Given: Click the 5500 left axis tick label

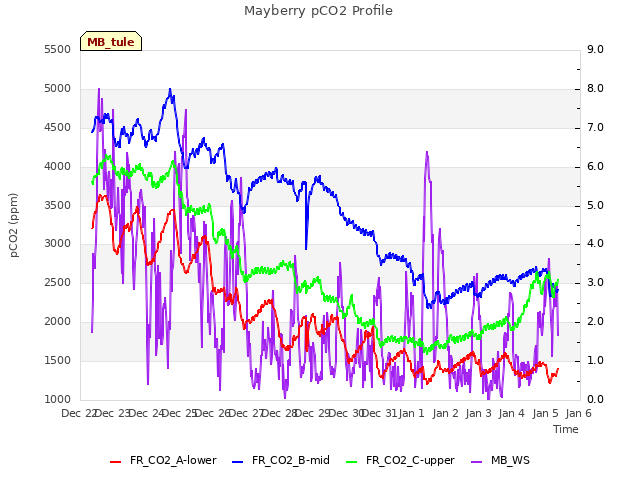Looking at the screenshot, I should (x=58, y=49).
